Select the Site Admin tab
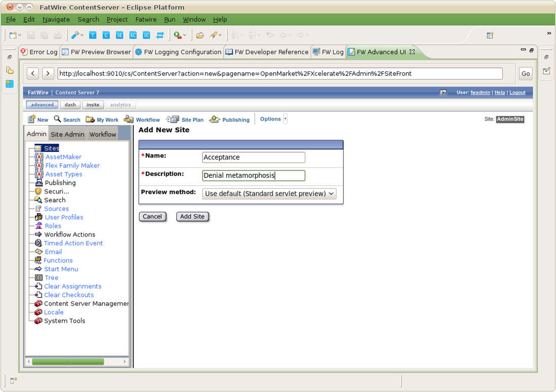The width and height of the screenshot is (556, 392). (67, 134)
